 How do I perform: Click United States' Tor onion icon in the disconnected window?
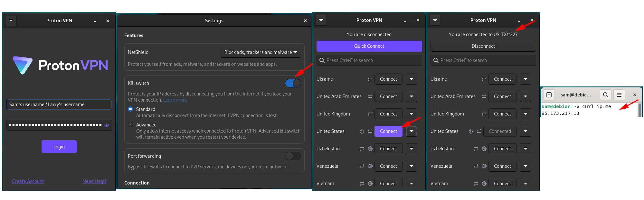(x=362, y=131)
